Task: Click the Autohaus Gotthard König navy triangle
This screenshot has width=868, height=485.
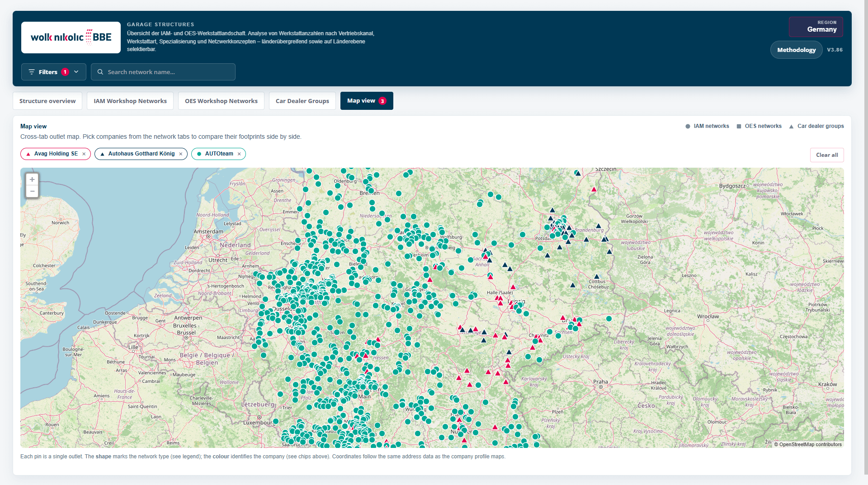Action: (103, 154)
